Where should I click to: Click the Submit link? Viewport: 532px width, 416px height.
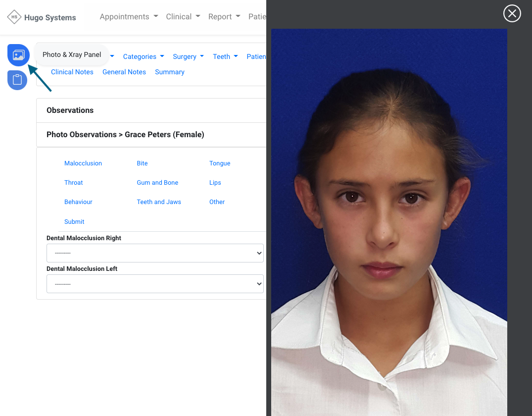[74, 222]
